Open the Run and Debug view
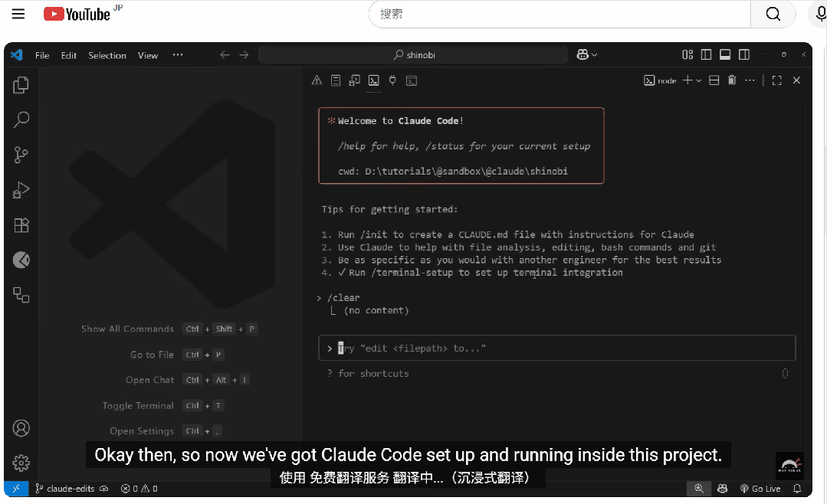Viewport: 827px width, 504px height. pyautogui.click(x=21, y=190)
